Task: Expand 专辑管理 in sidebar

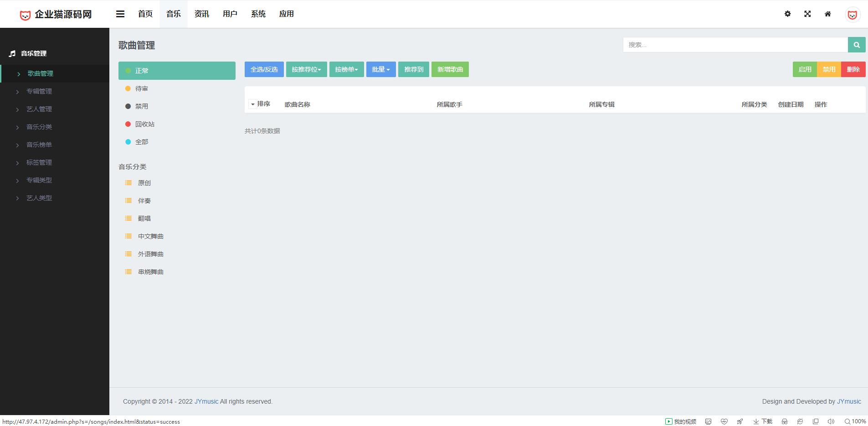Action: point(55,91)
